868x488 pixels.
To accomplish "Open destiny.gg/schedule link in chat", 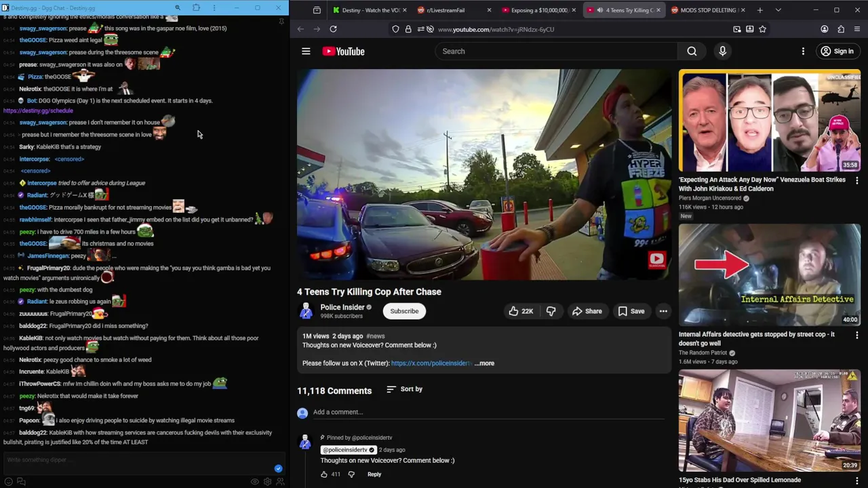I will 38,110.
